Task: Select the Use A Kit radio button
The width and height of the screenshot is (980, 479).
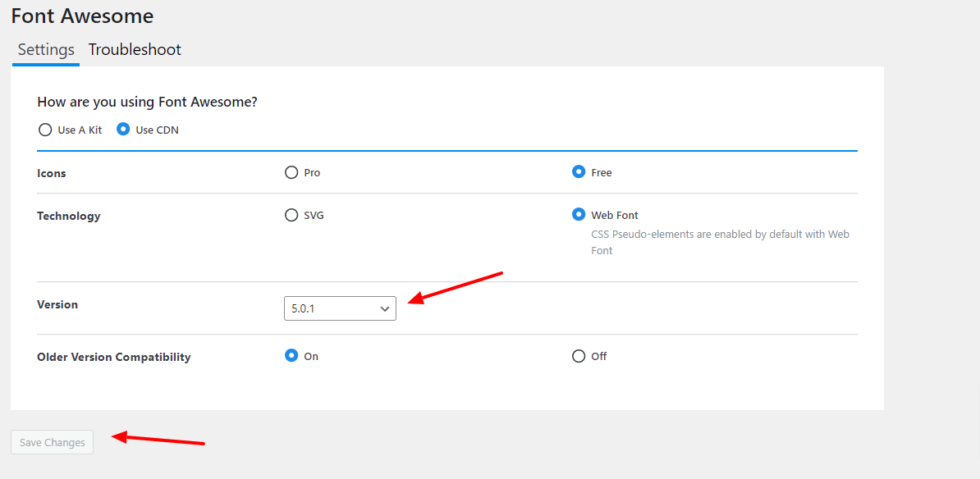Action: [45, 130]
